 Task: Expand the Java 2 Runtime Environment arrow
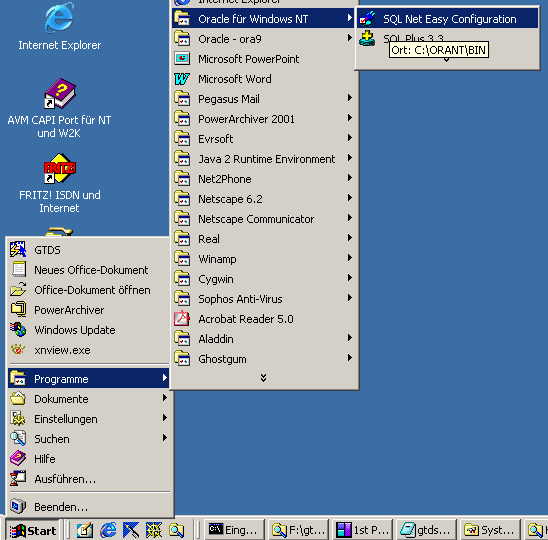click(349, 158)
